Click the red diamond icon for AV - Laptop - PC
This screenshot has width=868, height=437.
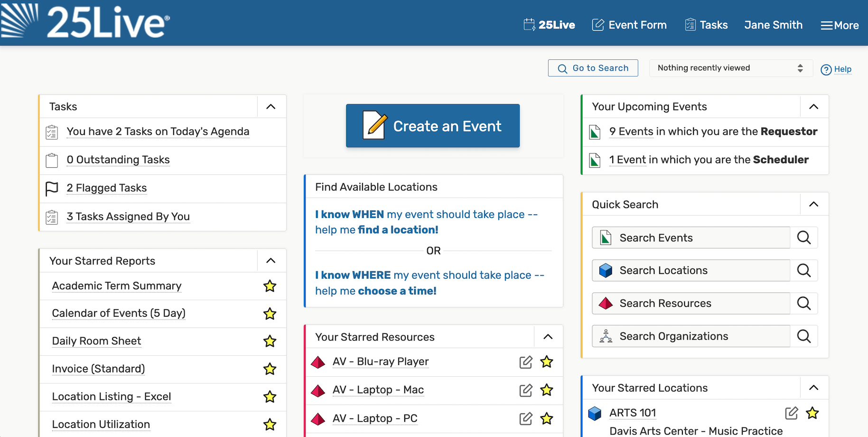[x=318, y=418]
